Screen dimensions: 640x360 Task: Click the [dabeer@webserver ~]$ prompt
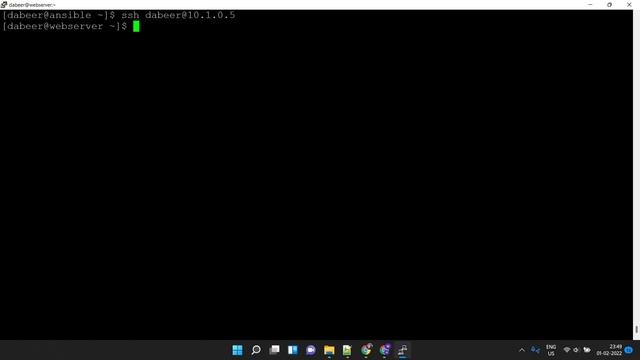coord(64,27)
